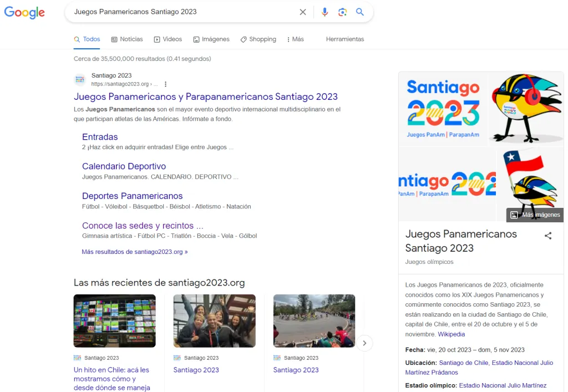This screenshot has height=392, width=568.
Task: Share the Juegos Panamericanos knowledge panel
Action: pyautogui.click(x=548, y=236)
